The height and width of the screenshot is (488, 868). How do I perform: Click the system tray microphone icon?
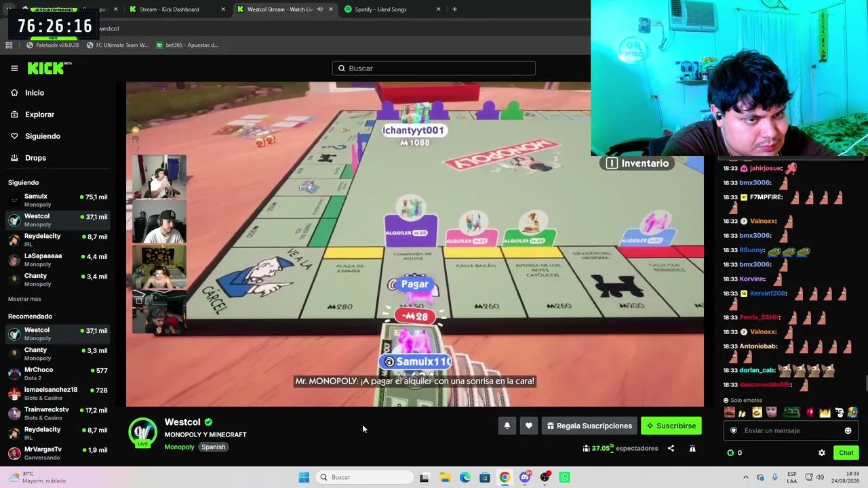point(775,477)
